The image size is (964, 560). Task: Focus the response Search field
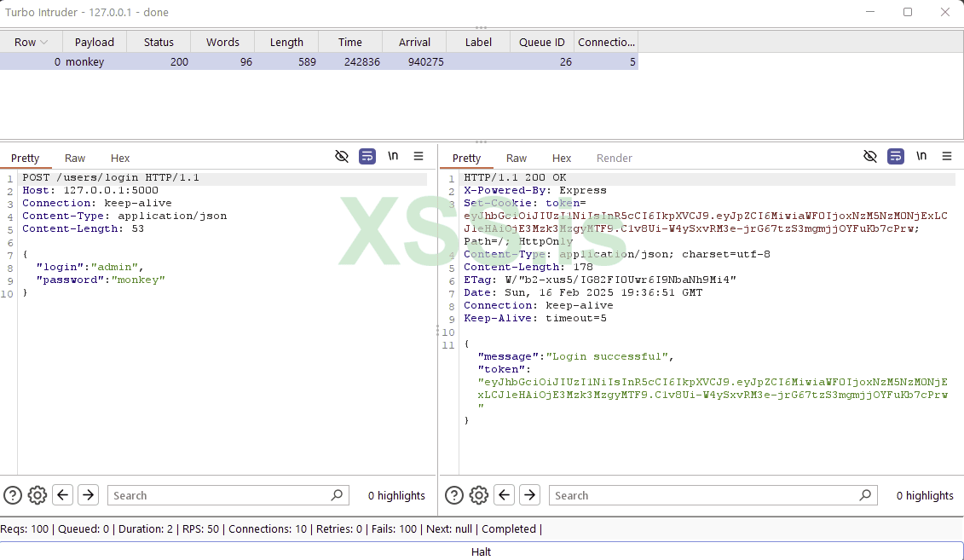(713, 495)
